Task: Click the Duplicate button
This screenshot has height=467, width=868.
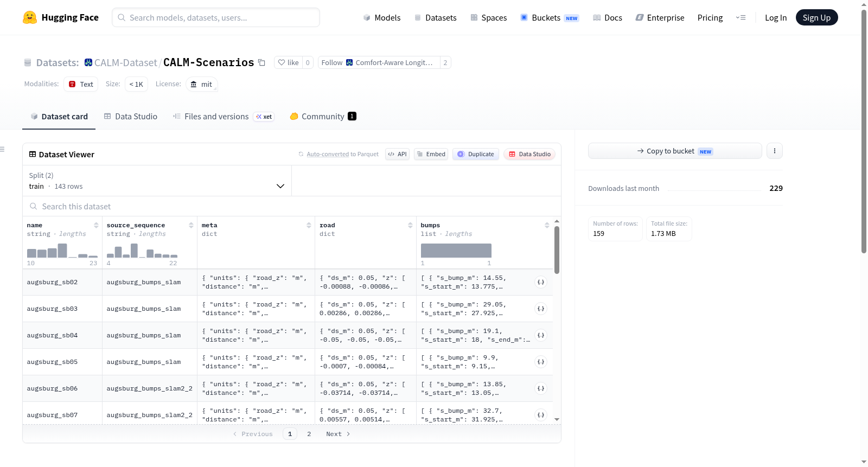Action: (475, 154)
